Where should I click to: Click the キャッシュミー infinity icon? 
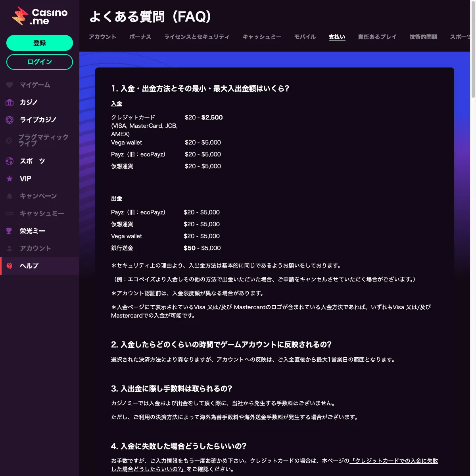(10, 214)
